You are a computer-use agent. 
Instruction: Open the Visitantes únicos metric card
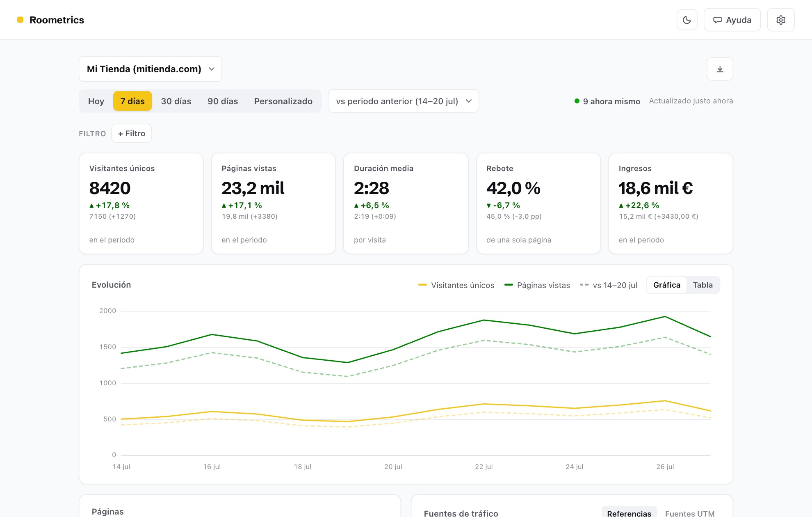141,204
